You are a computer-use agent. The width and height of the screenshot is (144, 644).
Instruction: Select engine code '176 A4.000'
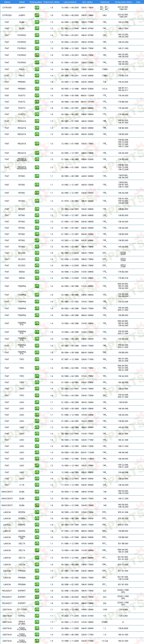point(123,96)
